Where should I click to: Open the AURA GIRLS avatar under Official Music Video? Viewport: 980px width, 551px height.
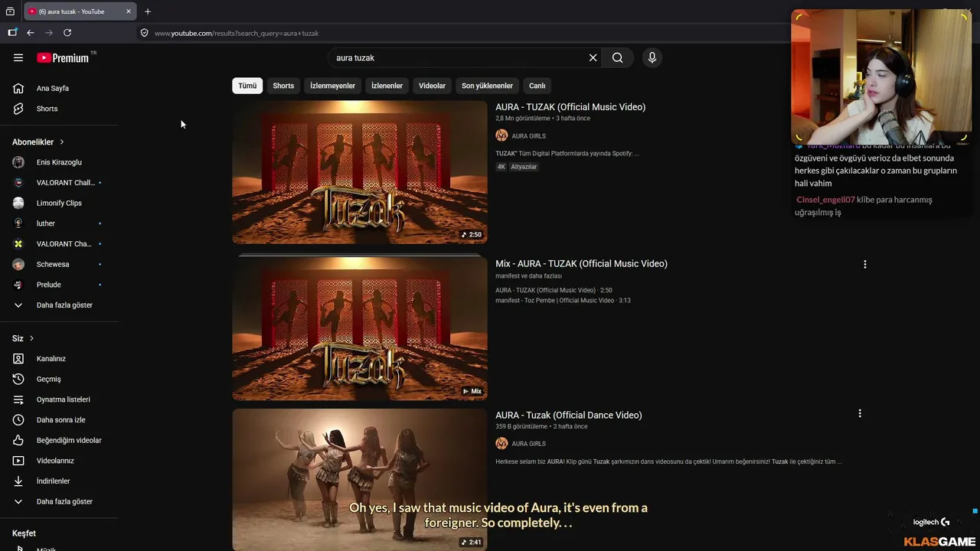pos(501,135)
